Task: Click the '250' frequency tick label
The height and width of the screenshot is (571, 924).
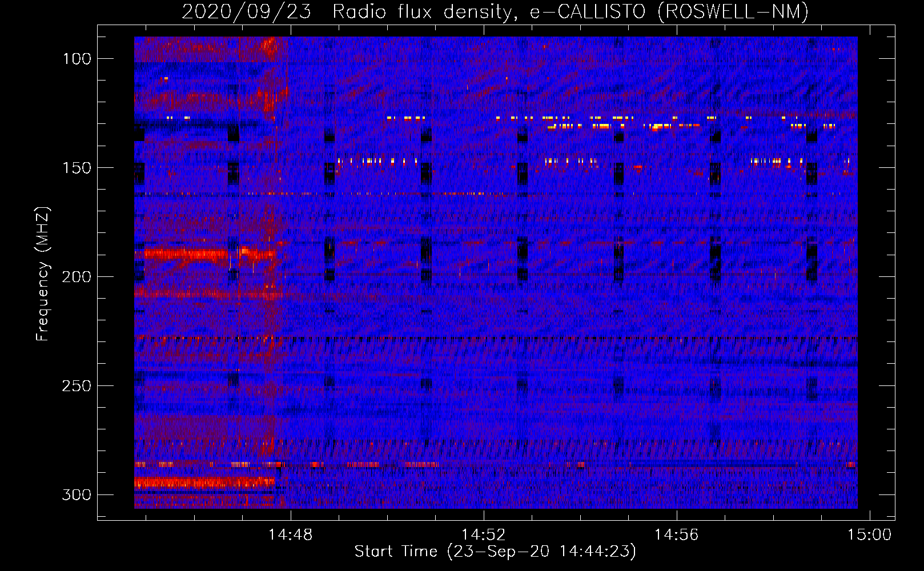Action: coord(77,386)
